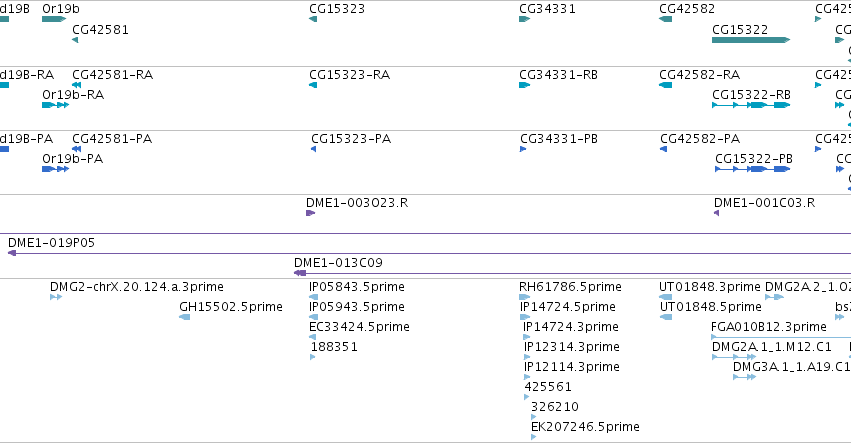Click the DME1-019P05 arrowhead glyph
851x443 pixels.
[x=12, y=253]
